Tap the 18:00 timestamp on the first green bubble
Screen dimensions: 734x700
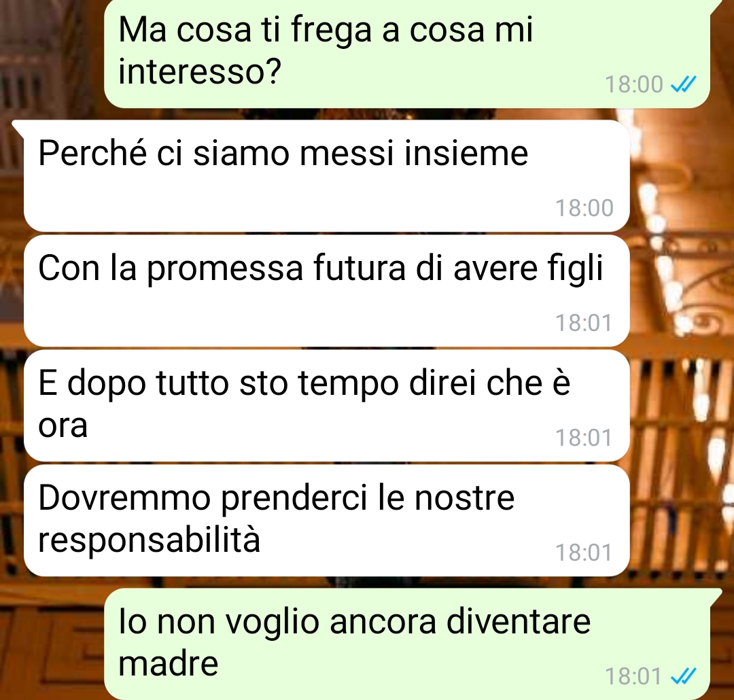[634, 85]
